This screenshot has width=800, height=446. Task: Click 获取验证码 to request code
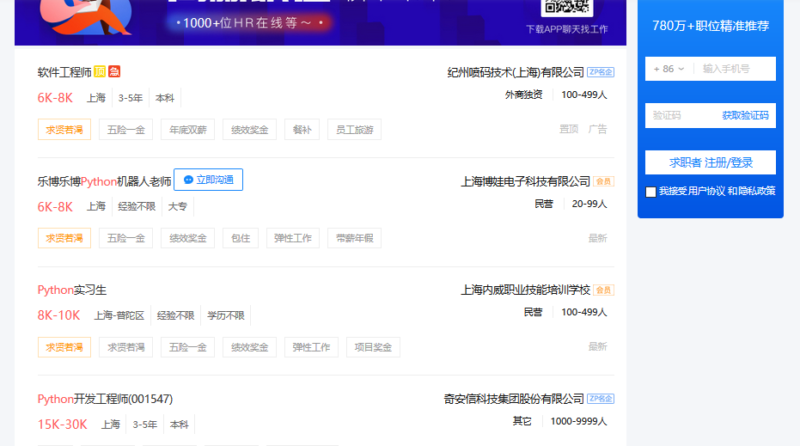745,115
